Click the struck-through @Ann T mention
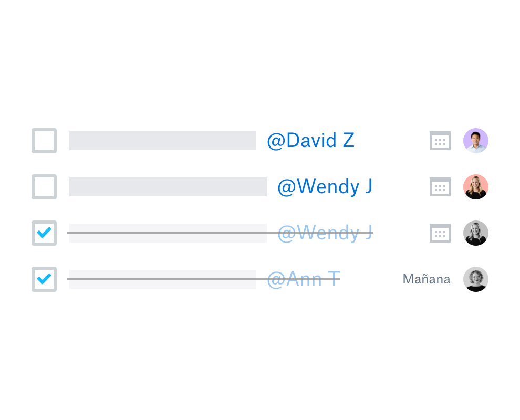 [x=304, y=279]
